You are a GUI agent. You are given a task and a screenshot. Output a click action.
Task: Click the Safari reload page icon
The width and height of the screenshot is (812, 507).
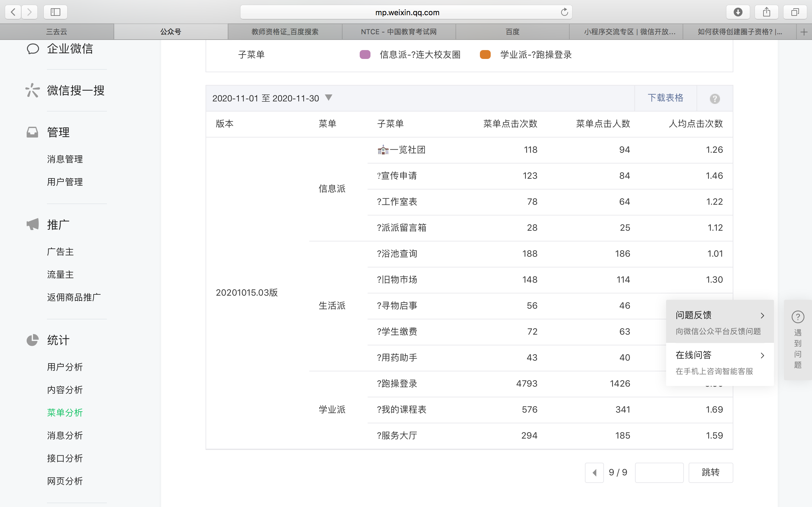click(x=564, y=12)
